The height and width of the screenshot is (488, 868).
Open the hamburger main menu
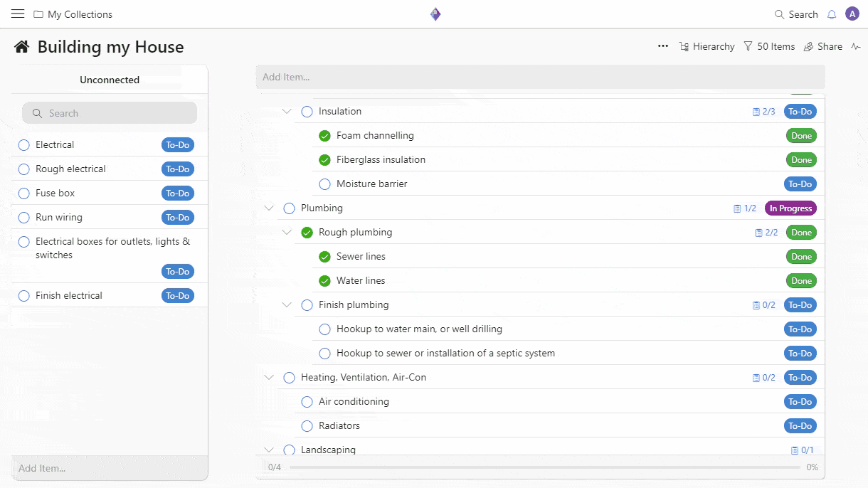(18, 14)
